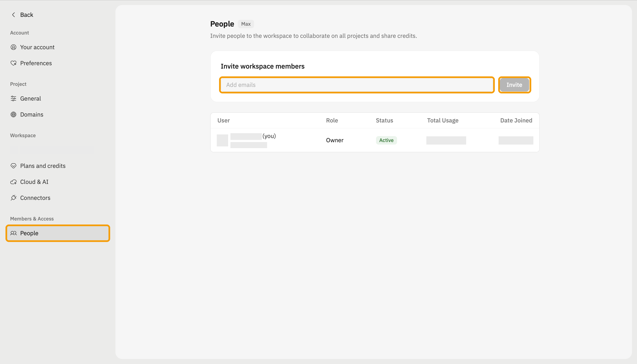The image size is (637, 364).
Task: Click the People page title
Action: [x=222, y=24]
